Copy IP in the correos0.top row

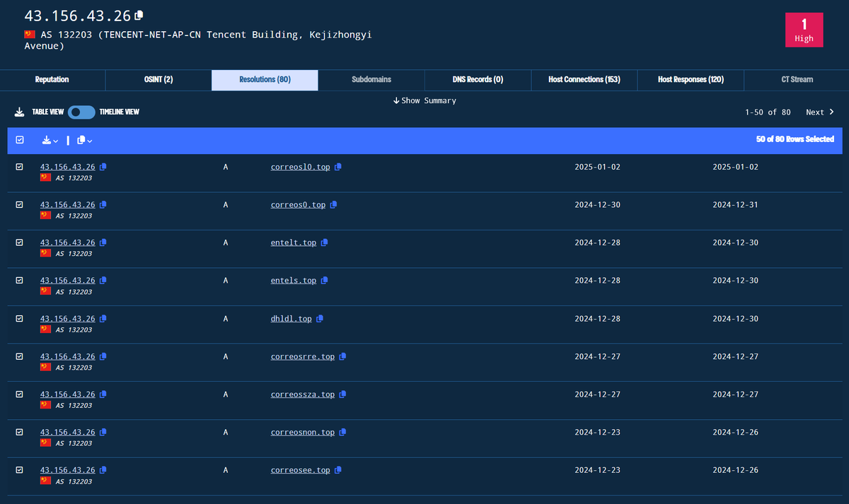pyautogui.click(x=103, y=205)
